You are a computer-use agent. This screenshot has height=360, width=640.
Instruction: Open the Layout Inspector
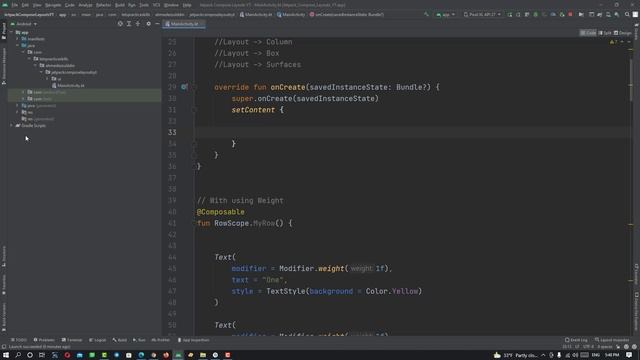pos(612,340)
